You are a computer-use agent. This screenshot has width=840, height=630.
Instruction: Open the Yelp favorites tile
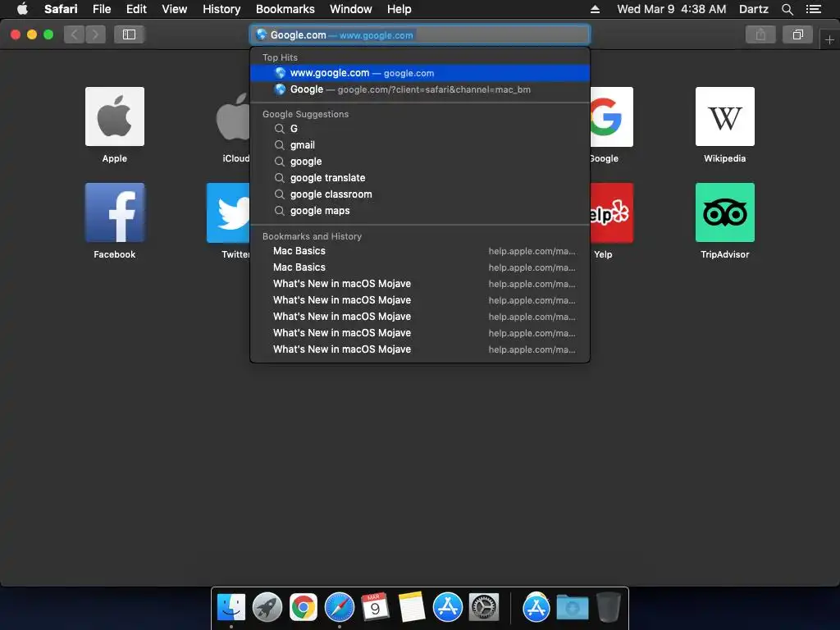(611, 212)
